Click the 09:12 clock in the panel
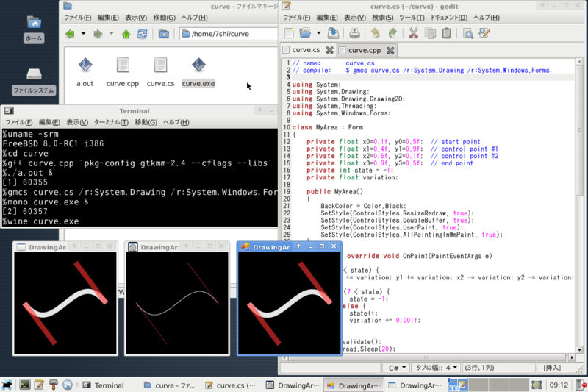The width and height of the screenshot is (588, 392). pyautogui.click(x=559, y=385)
